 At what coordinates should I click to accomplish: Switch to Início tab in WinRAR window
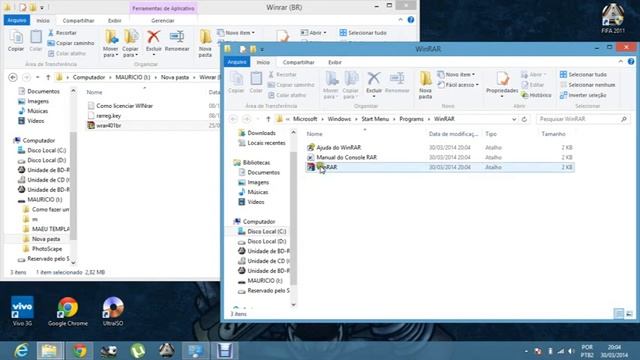(263, 62)
